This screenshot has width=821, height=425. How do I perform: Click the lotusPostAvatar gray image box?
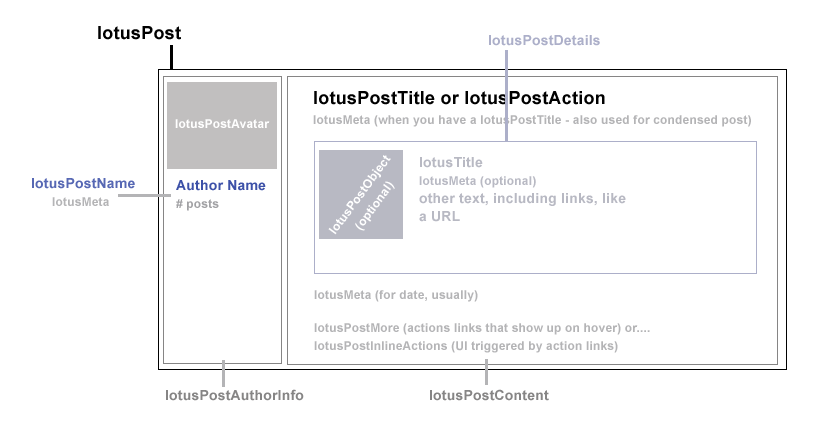pos(222,125)
